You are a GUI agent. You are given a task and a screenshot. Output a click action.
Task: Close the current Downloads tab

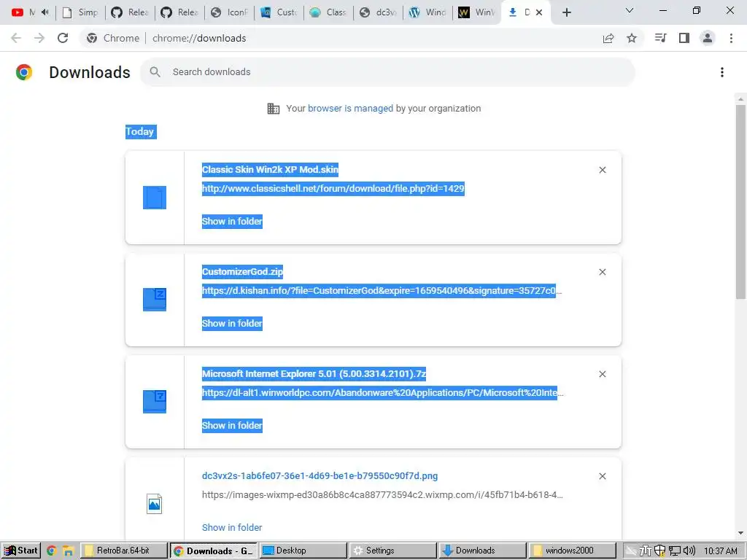[x=539, y=12]
